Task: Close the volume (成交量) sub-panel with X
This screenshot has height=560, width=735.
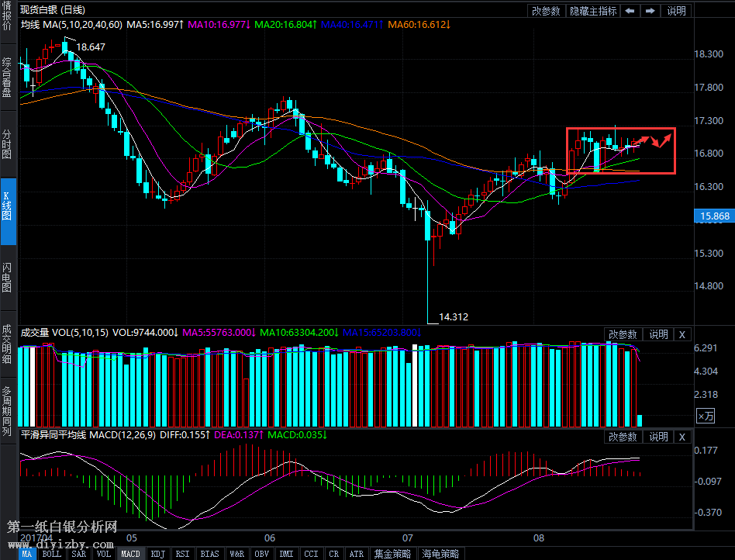Action: pyautogui.click(x=682, y=334)
